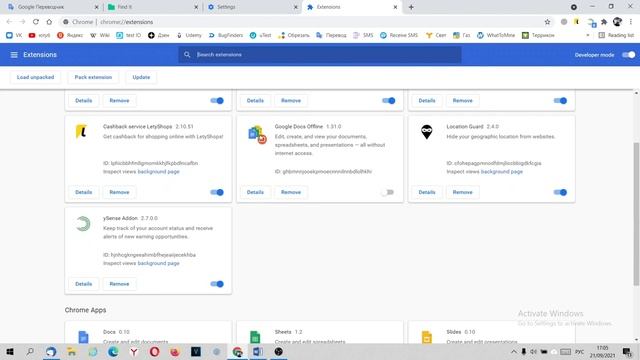Open Details for Cashback service LetyShops
This screenshot has height=360, width=640.
pyautogui.click(x=84, y=192)
